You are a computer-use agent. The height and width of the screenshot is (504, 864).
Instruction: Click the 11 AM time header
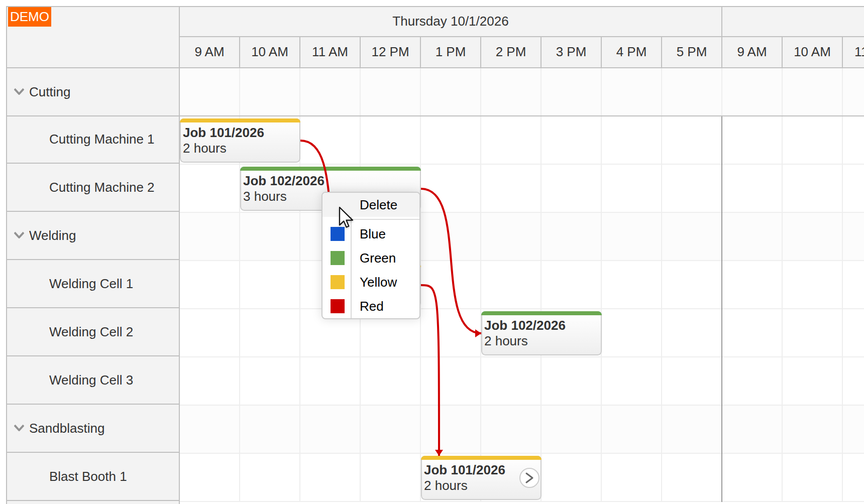click(x=330, y=52)
